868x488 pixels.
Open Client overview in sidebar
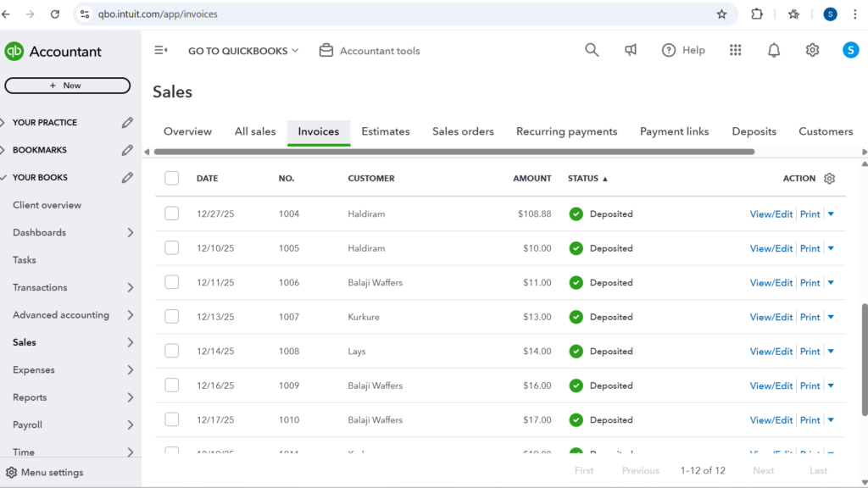(47, 205)
